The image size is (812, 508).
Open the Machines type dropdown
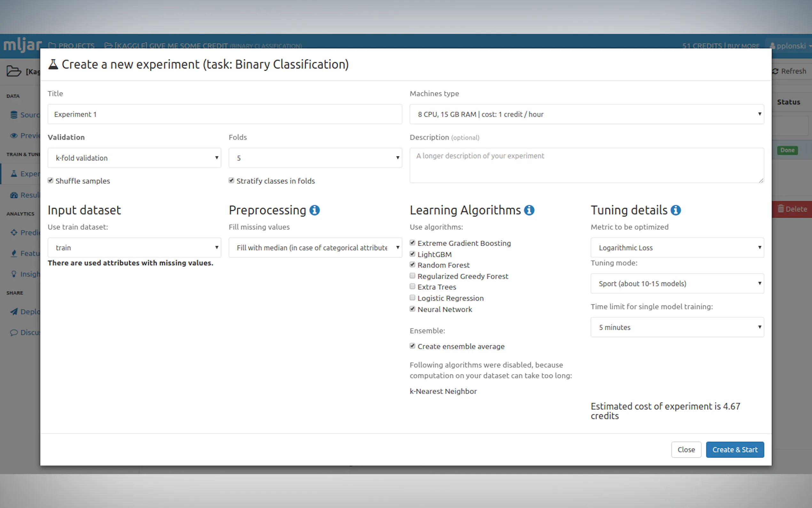coord(586,114)
